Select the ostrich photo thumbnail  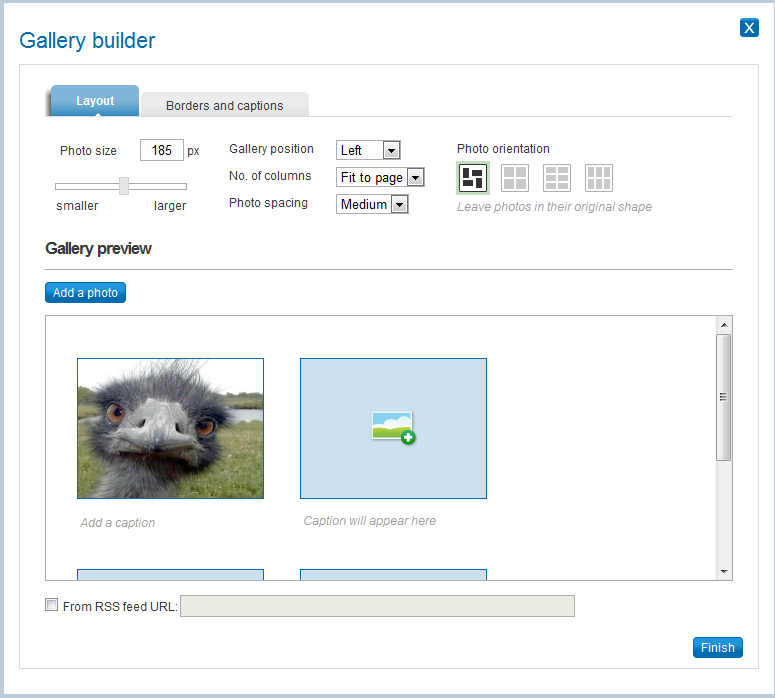coord(170,428)
